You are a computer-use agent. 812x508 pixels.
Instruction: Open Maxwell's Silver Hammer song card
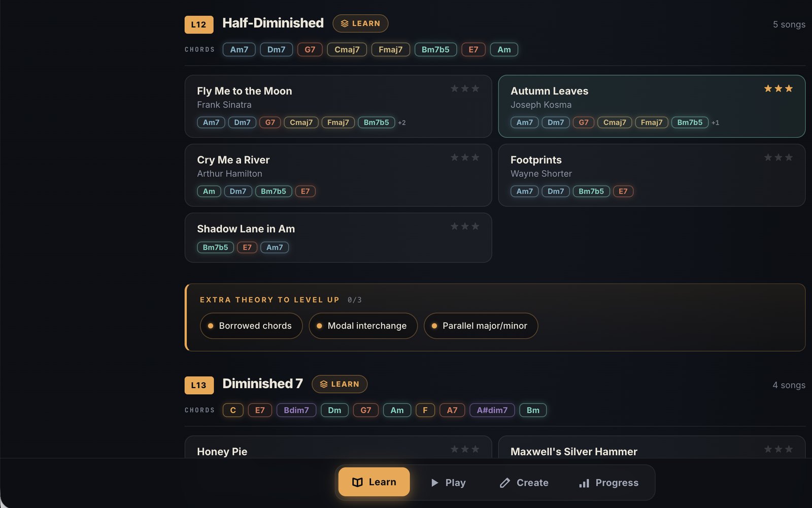(652, 447)
